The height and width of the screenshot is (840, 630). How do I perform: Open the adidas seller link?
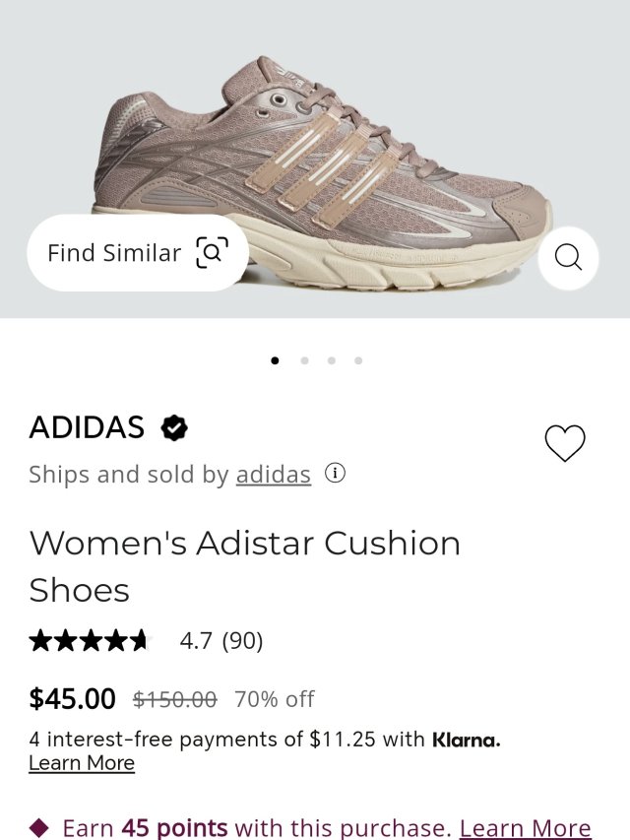273,475
